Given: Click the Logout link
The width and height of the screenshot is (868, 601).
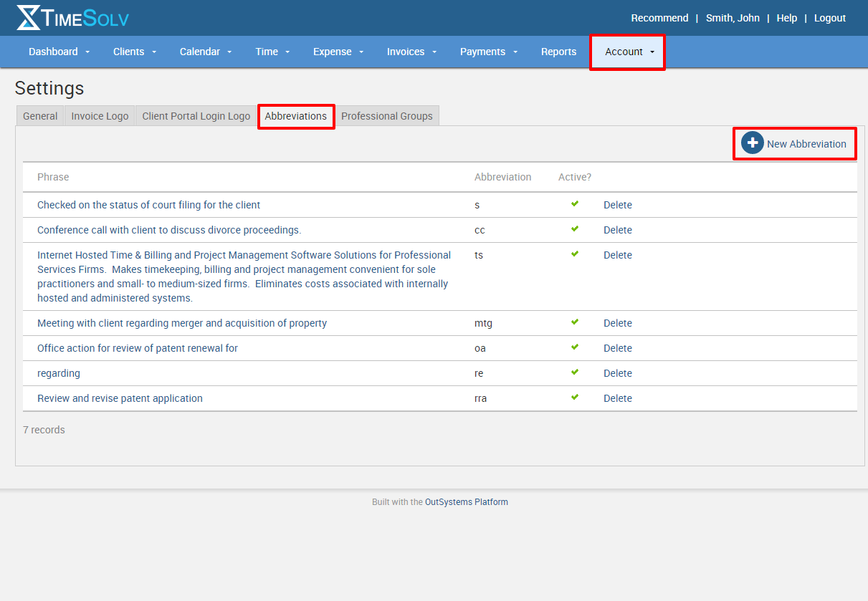Looking at the screenshot, I should 829,18.
